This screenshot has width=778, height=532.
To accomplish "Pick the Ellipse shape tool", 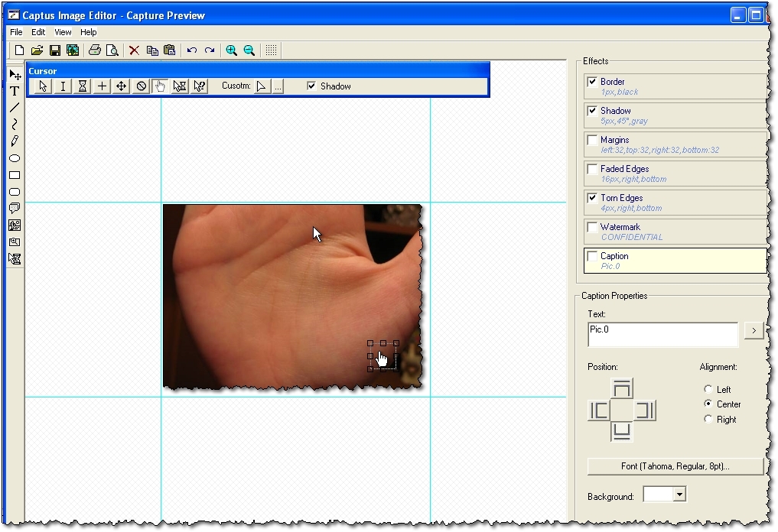I will tap(15, 158).
